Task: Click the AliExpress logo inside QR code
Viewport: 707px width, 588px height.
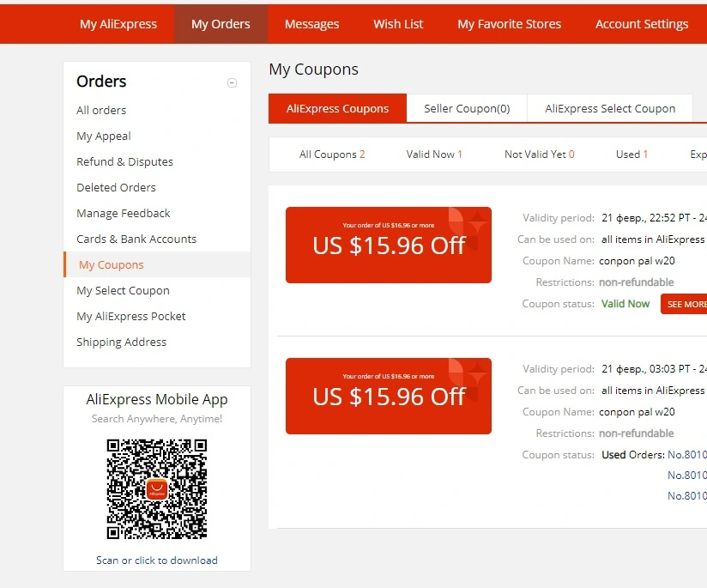Action: [156, 489]
